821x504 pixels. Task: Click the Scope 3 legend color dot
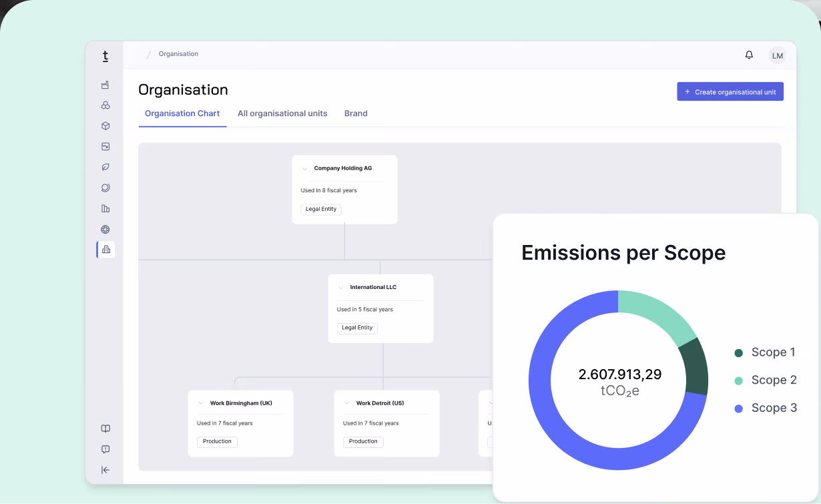(x=738, y=409)
